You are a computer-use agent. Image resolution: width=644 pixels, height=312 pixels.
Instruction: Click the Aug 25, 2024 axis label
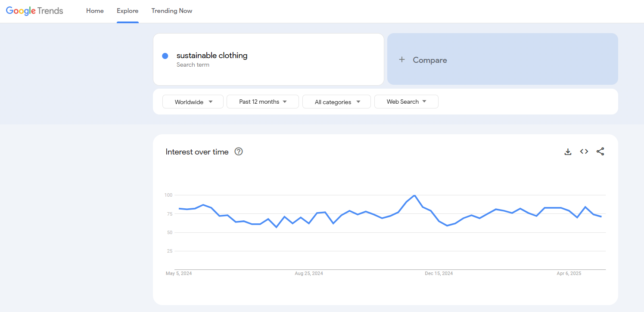pyautogui.click(x=309, y=273)
